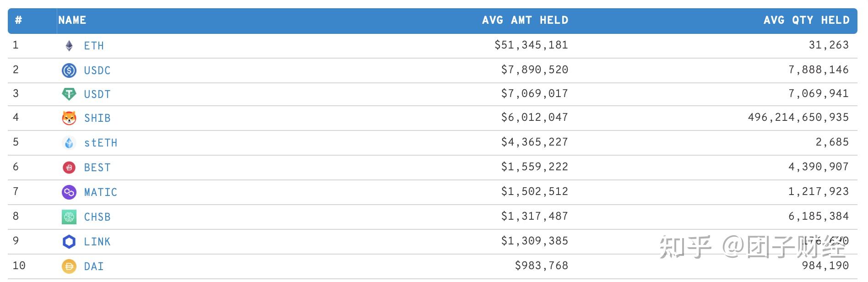Open the ETH token link
Viewport: 868px width, 282px height.
click(94, 46)
